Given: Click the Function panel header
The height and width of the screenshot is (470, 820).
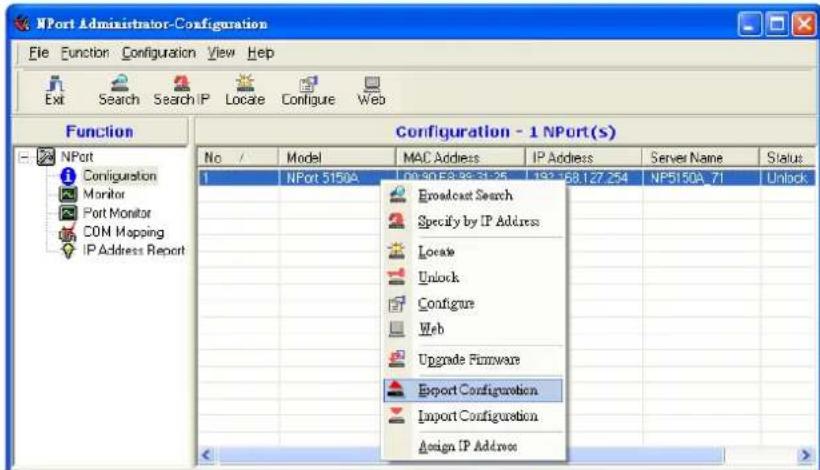Looking at the screenshot, I should coord(100,131).
